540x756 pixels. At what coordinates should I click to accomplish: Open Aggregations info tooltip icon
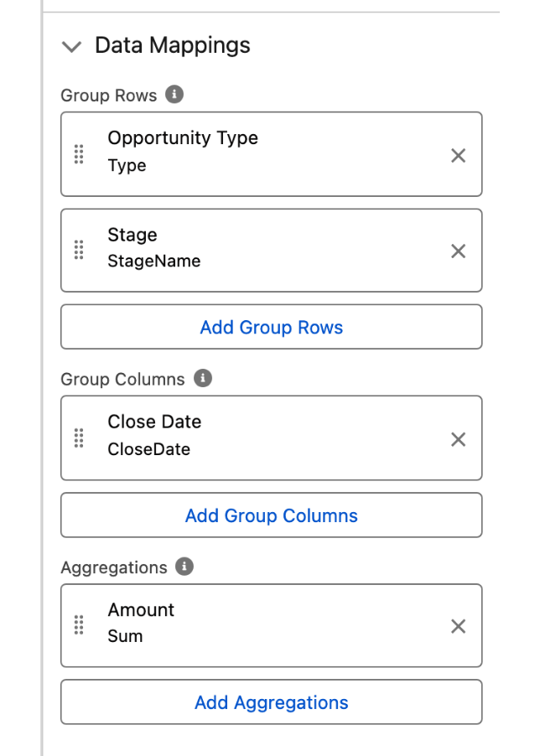pyautogui.click(x=184, y=566)
